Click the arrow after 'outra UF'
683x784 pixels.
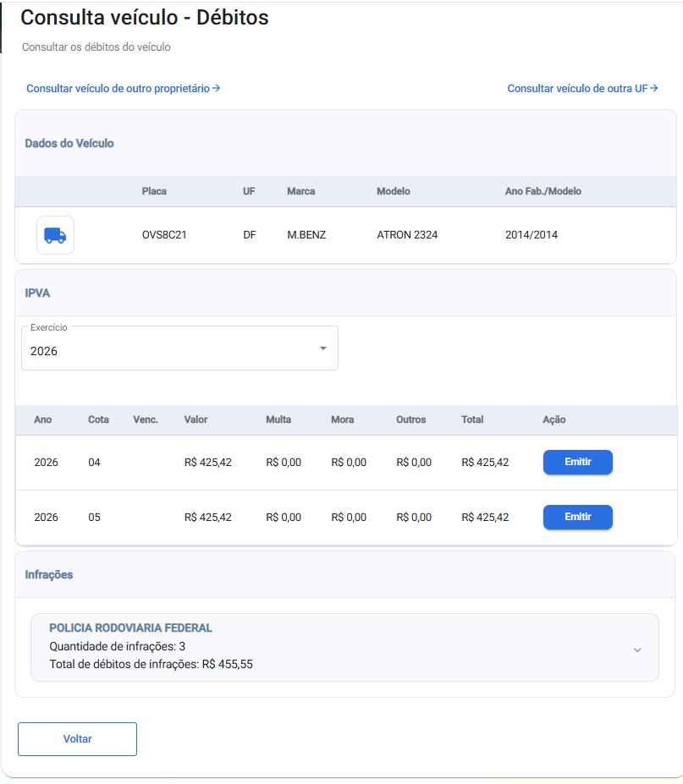654,88
